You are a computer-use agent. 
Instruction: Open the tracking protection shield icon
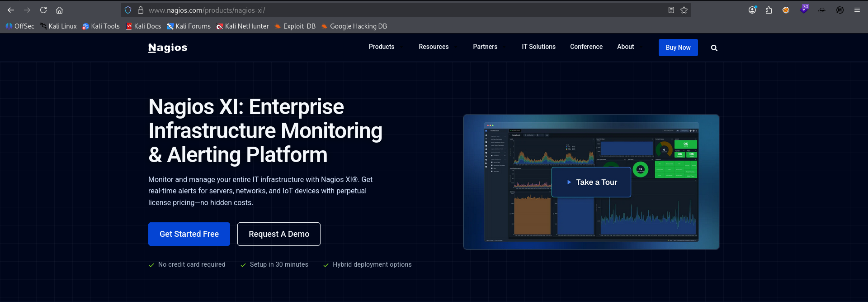click(x=128, y=10)
